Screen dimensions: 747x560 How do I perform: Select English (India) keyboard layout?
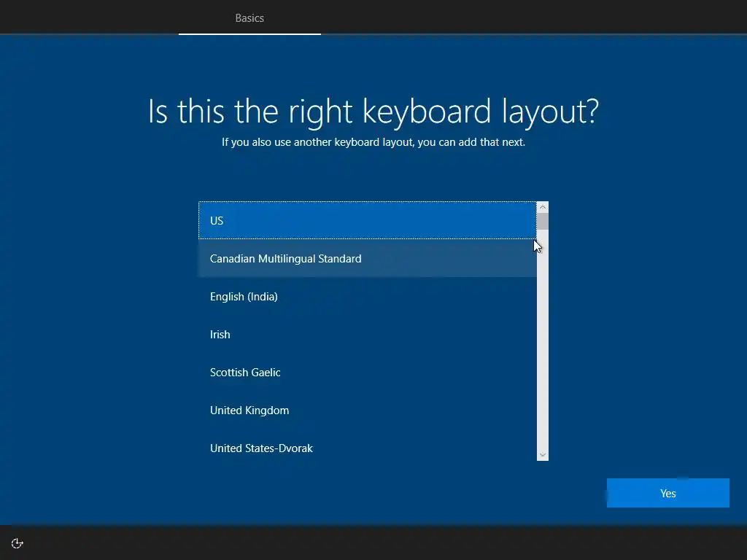[368, 297]
